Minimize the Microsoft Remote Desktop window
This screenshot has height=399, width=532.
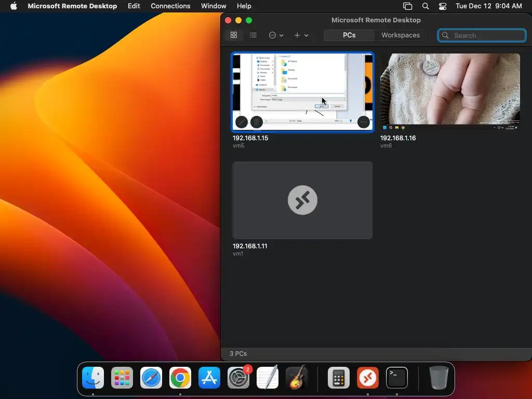tap(238, 20)
